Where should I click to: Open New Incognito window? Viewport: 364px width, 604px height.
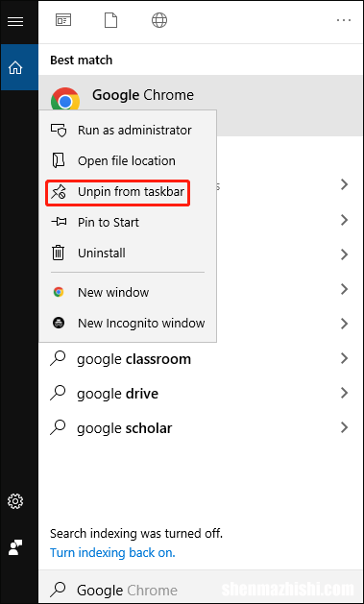128,323
